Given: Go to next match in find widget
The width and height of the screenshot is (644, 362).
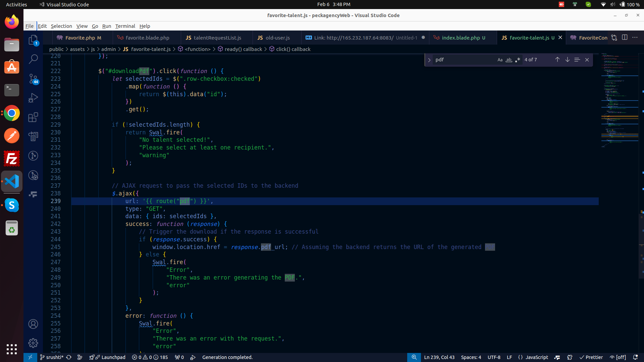Looking at the screenshot, I should [x=567, y=60].
